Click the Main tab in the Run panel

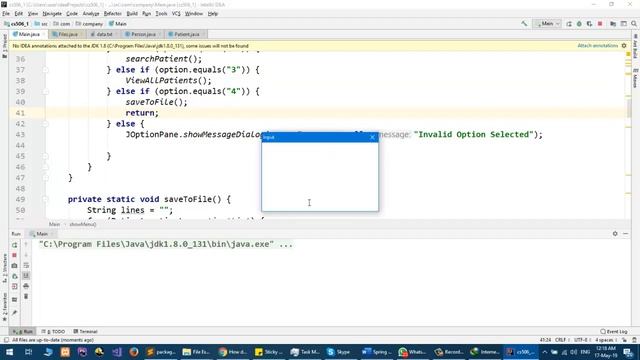40,234
